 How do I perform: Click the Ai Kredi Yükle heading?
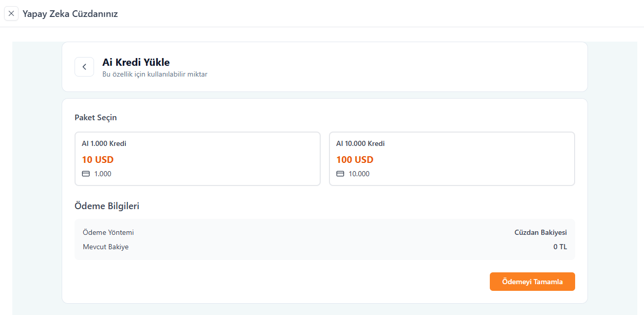pos(136,62)
